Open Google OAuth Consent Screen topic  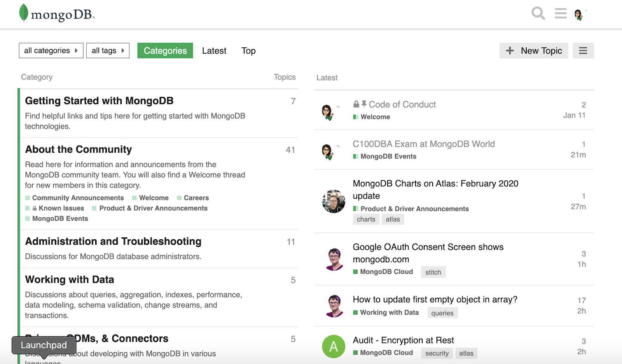click(428, 253)
